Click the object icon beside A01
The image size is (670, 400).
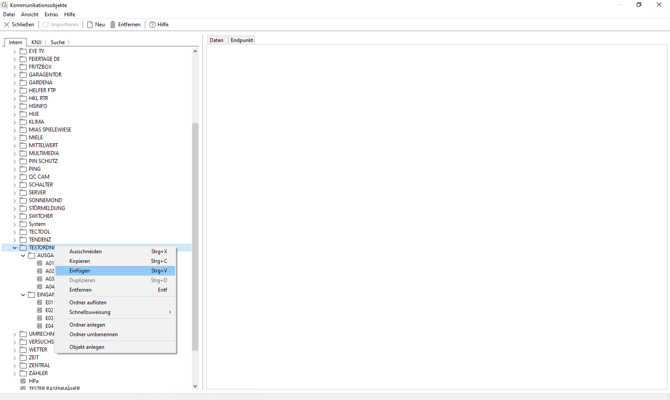(x=40, y=263)
